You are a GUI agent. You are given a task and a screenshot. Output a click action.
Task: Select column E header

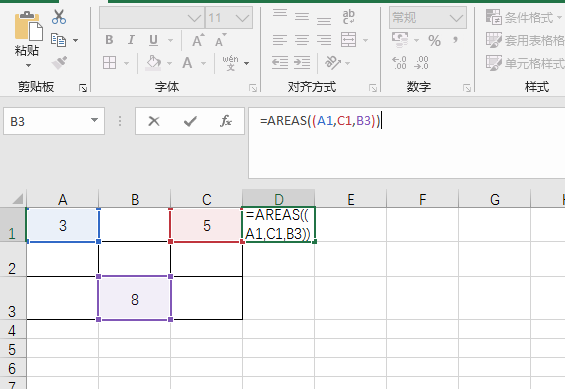click(x=351, y=199)
